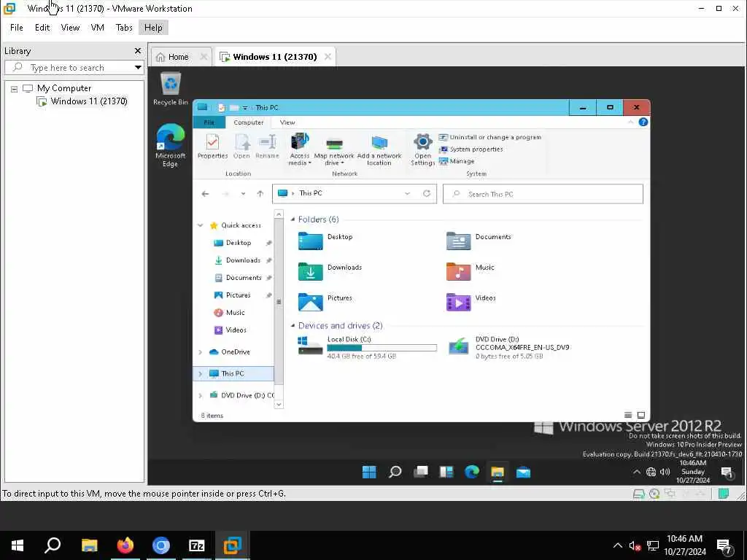747x560 pixels.
Task: Open the Pictures folder icon
Action: coord(311,302)
